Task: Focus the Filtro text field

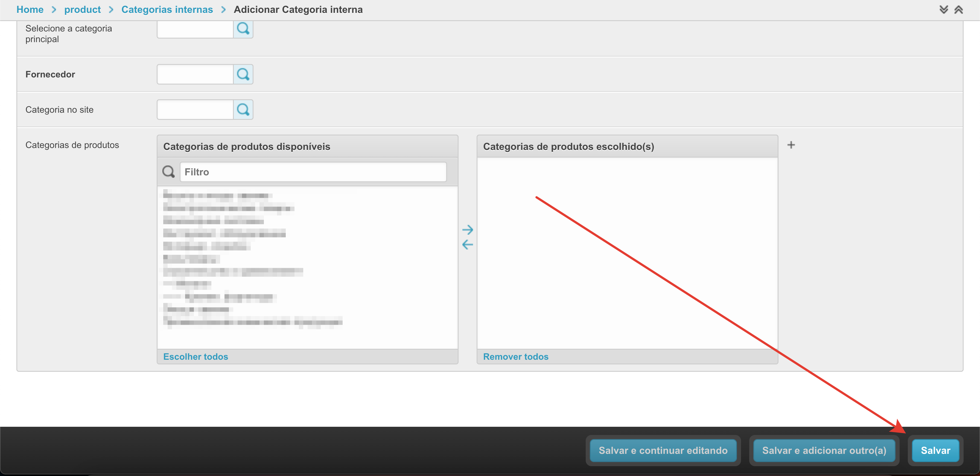Action: click(x=313, y=172)
